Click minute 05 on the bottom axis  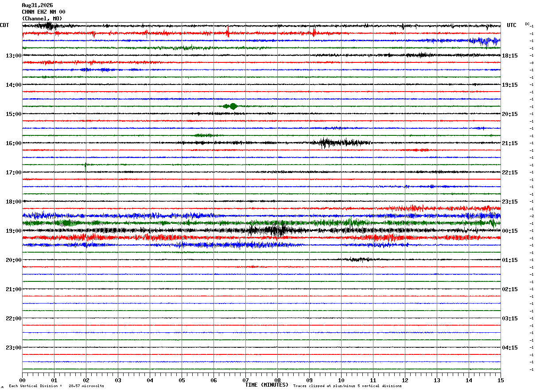(182, 380)
